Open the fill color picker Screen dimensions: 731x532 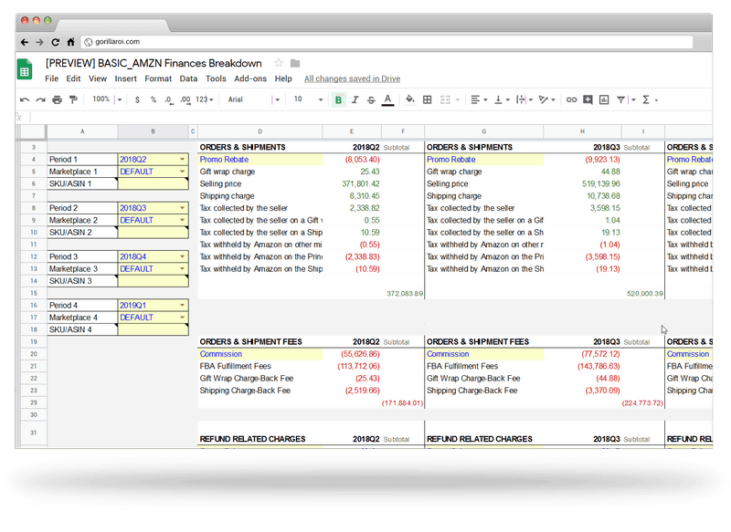[x=410, y=99]
